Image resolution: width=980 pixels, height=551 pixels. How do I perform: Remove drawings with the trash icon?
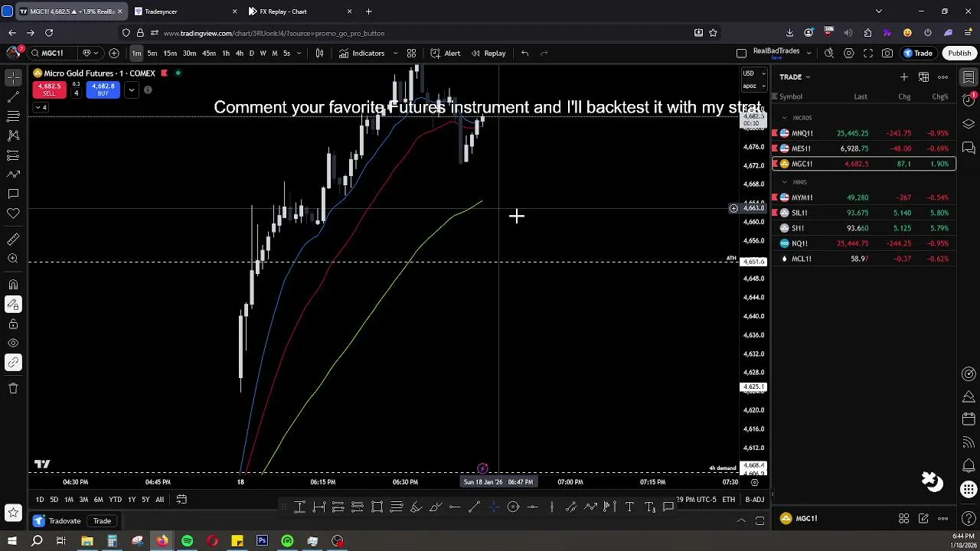13,388
